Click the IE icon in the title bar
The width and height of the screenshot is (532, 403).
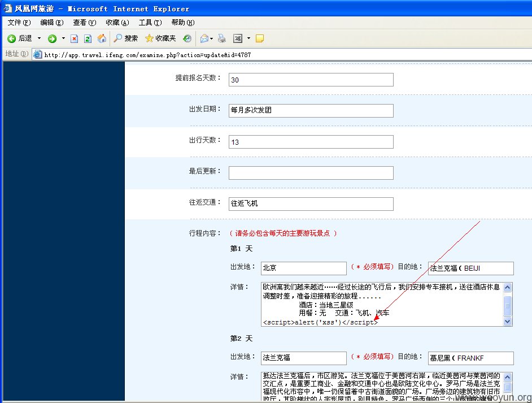click(7, 8)
